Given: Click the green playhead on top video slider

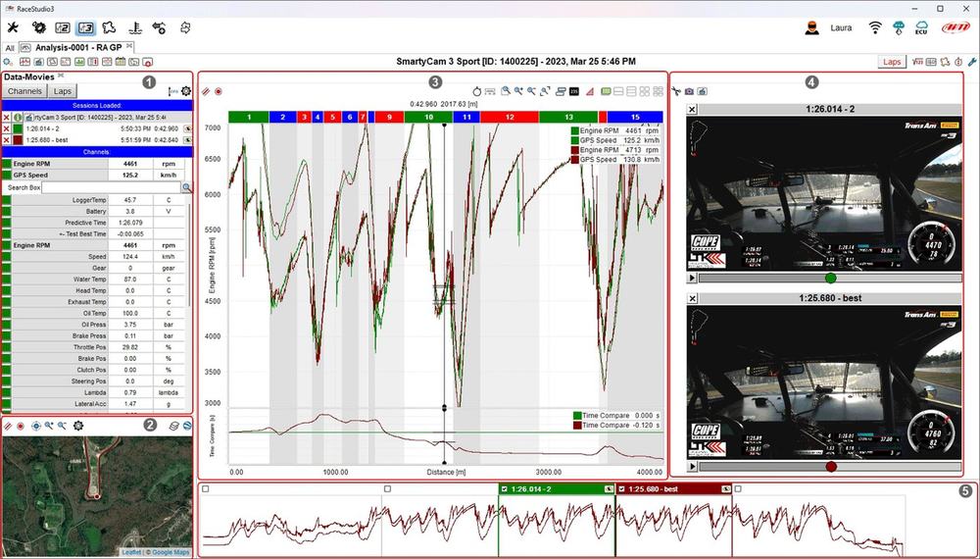Looking at the screenshot, I should [x=831, y=278].
